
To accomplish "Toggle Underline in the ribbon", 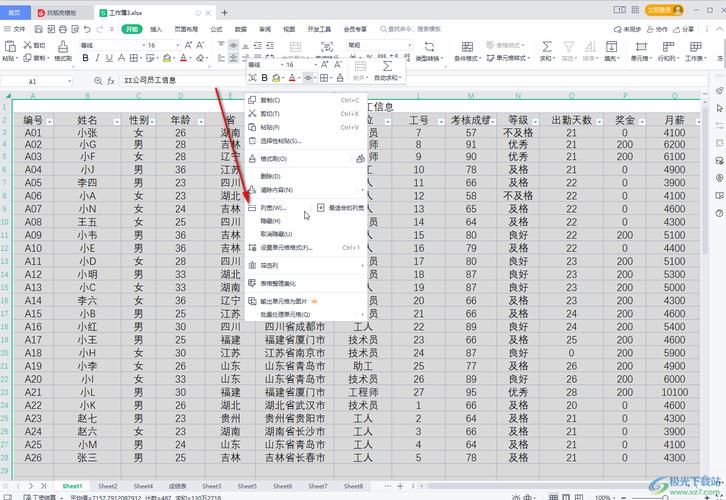I will [109, 58].
